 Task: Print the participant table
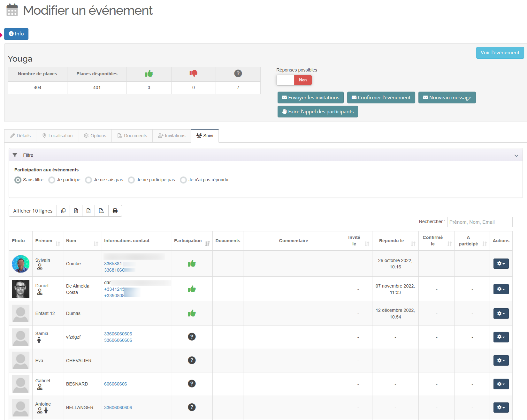click(115, 211)
